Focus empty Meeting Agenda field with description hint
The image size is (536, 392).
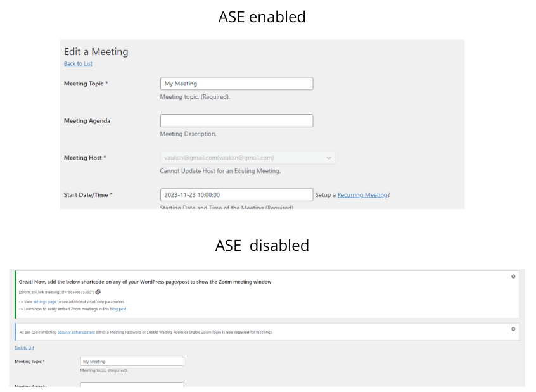pyautogui.click(x=236, y=121)
